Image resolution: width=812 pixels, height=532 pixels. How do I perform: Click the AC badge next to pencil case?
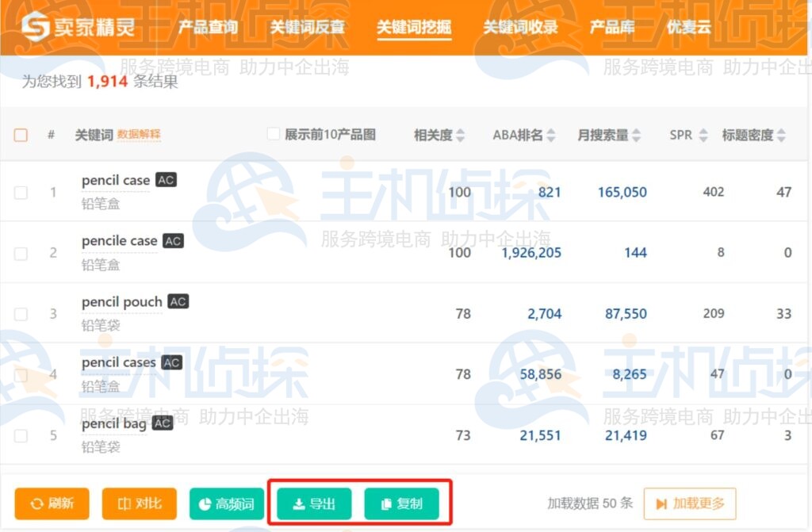click(x=166, y=180)
